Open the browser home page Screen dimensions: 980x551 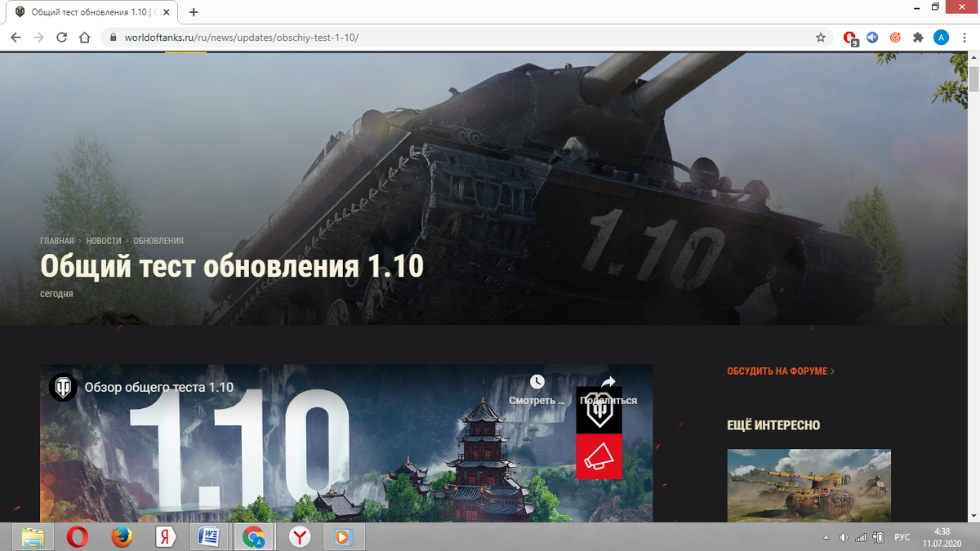(84, 38)
